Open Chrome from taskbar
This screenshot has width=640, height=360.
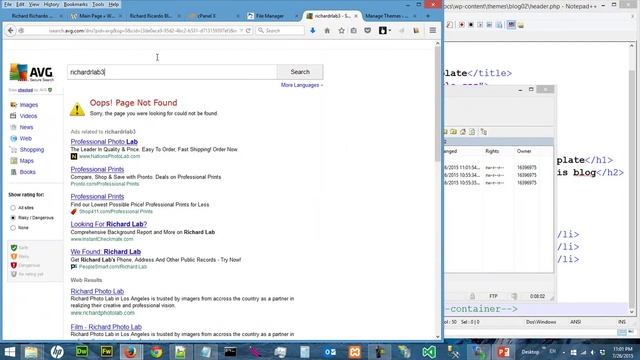pyautogui.click(x=156, y=352)
